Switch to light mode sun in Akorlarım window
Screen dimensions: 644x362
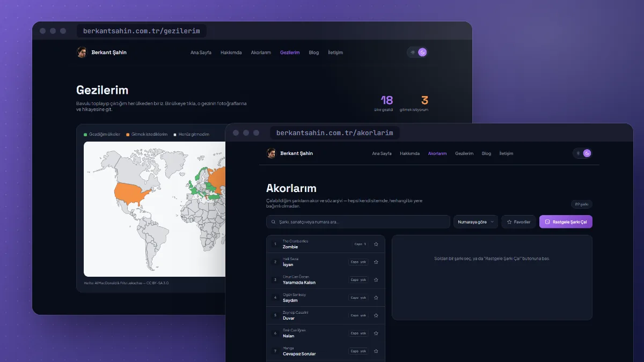579,153
